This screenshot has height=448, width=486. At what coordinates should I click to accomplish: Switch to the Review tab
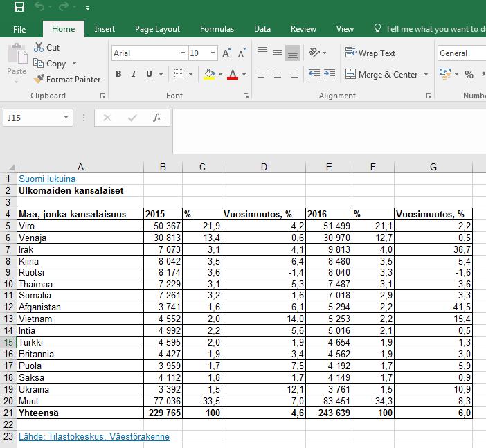(303, 29)
